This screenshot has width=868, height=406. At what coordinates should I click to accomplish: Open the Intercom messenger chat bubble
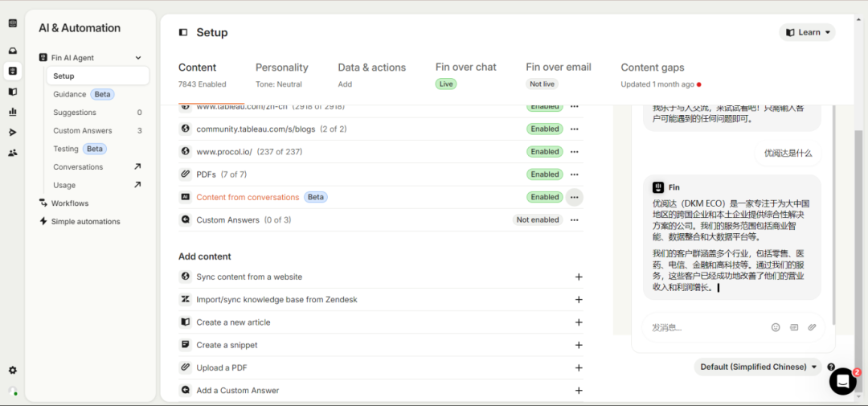pos(842,381)
